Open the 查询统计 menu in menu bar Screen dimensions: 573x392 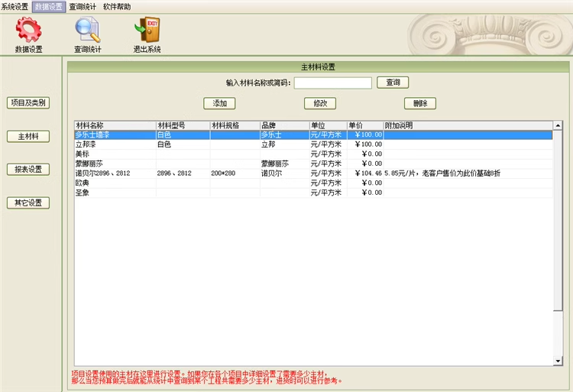[83, 7]
